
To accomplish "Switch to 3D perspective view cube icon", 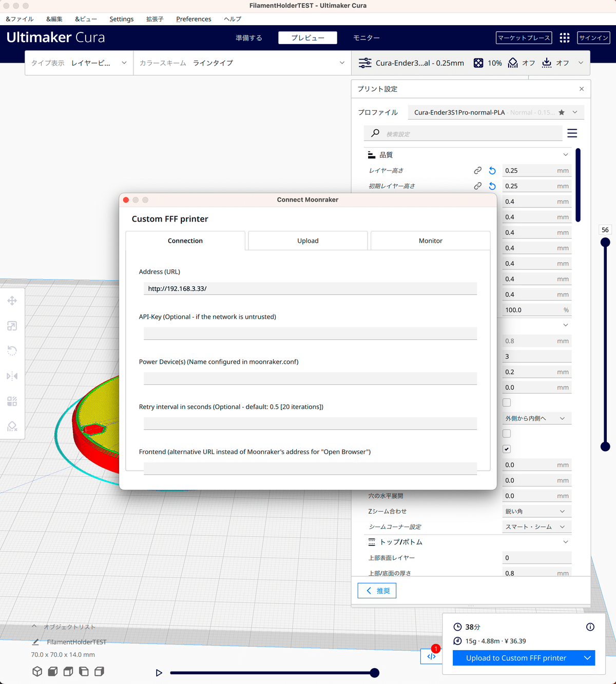I will pyautogui.click(x=37, y=671).
